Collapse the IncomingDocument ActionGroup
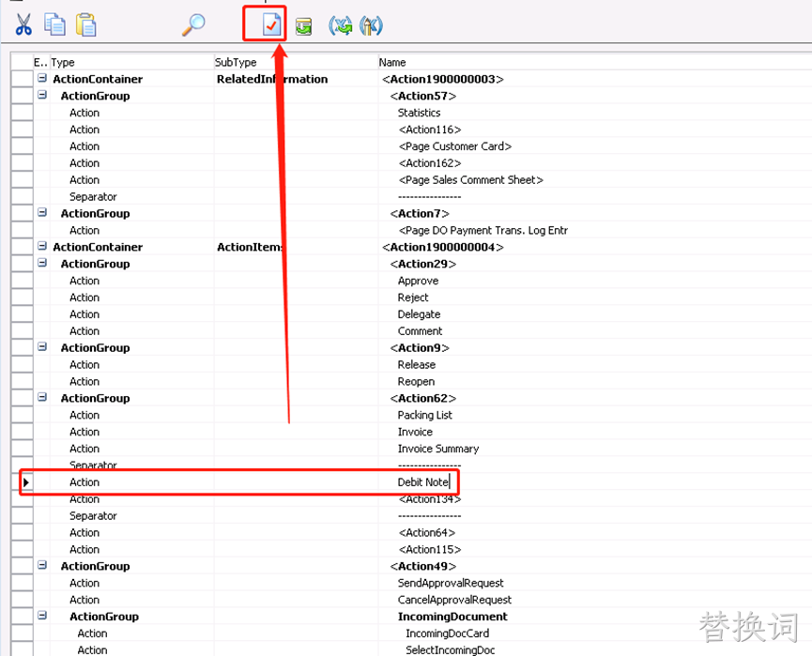This screenshot has width=812, height=656. pos(42,616)
